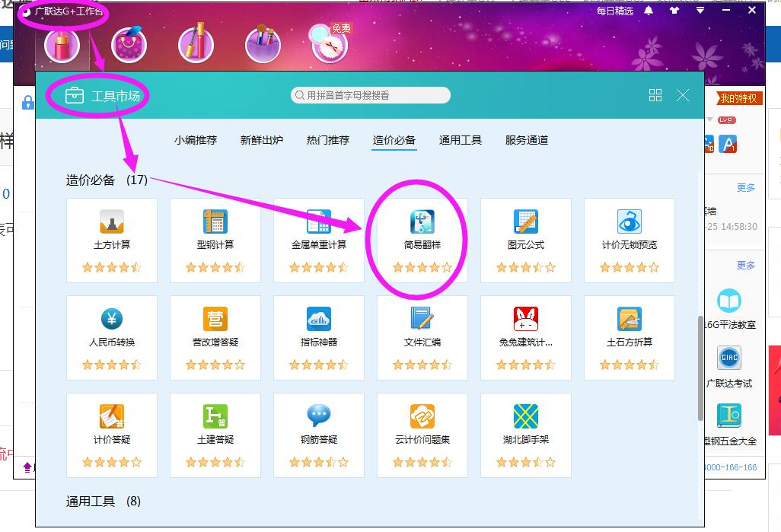Viewport: 781px width, 532px height.
Task: Click the shirt skin icon
Action: [674, 11]
